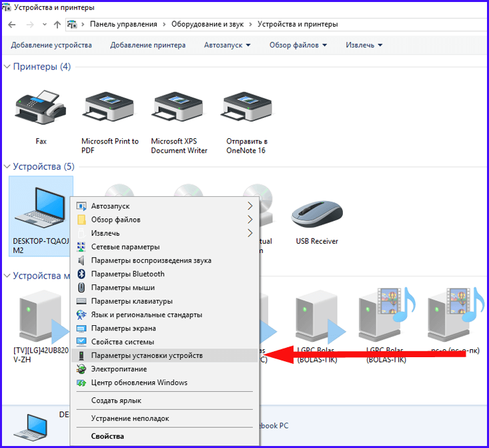Image resolution: width=489 pixels, height=448 pixels.
Task: Click the Bluetooth icon in context menu
Action: point(82,274)
